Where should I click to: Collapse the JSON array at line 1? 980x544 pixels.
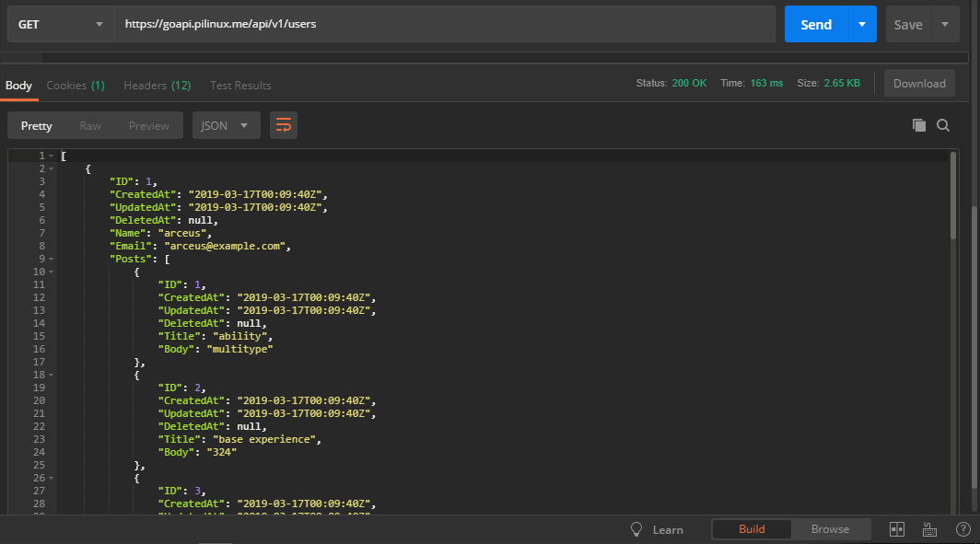point(52,156)
